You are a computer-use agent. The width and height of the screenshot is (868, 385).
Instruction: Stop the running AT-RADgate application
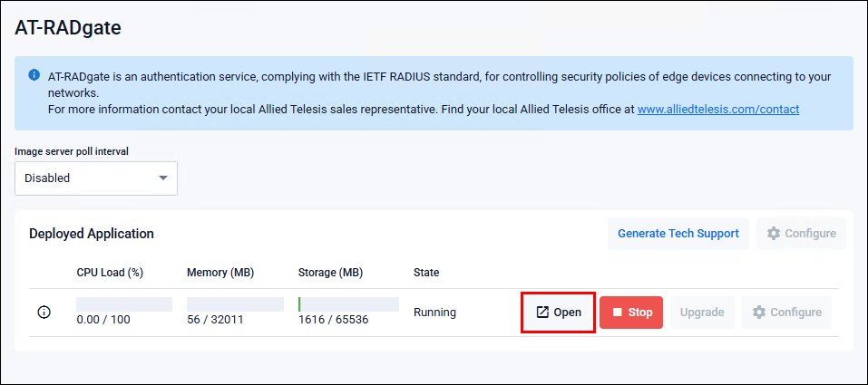(631, 313)
